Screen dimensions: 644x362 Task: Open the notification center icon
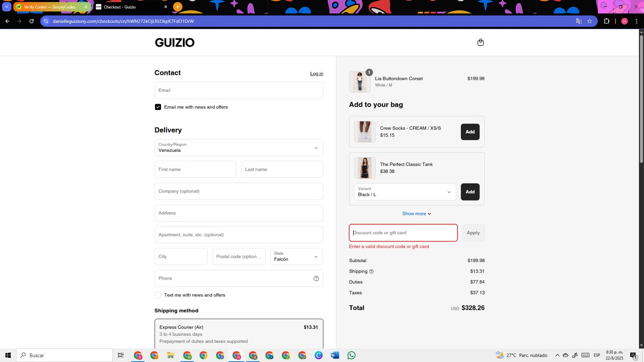point(634,355)
